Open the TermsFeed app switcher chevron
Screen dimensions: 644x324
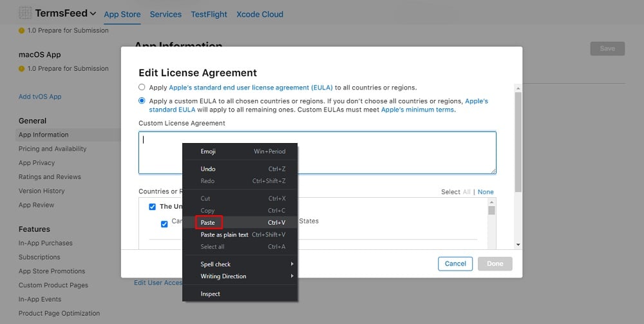pos(93,14)
